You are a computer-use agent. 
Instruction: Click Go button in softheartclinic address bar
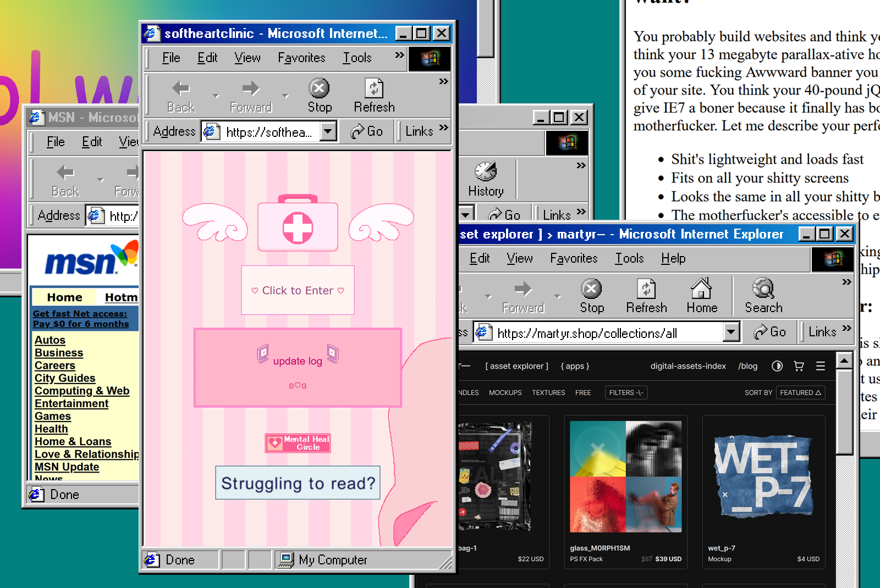367,131
